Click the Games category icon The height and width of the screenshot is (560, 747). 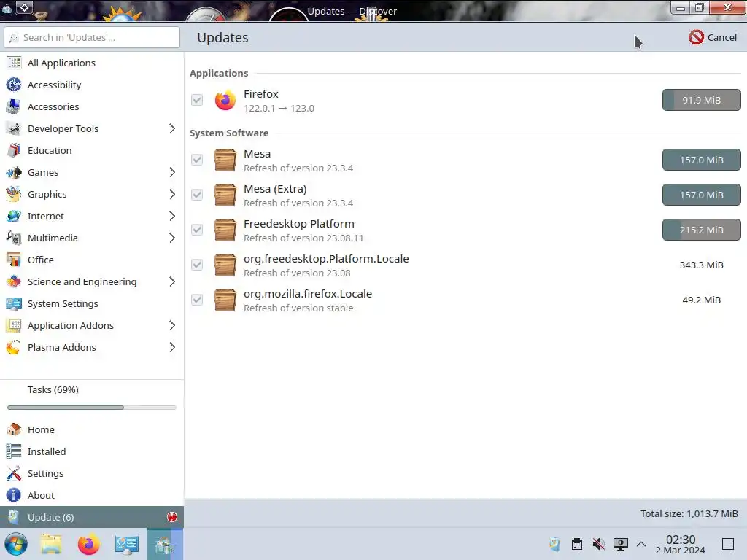click(14, 172)
